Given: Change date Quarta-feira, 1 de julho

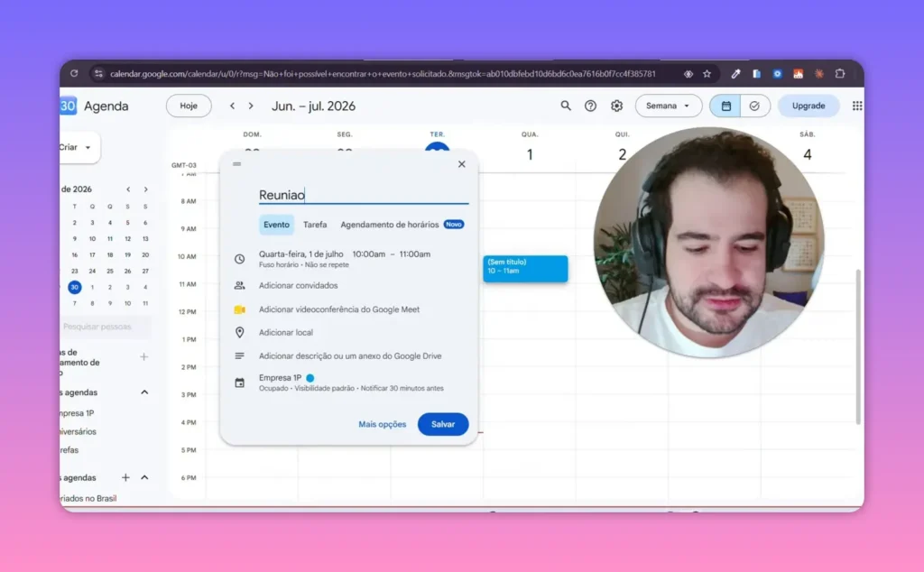Looking at the screenshot, I should [301, 254].
